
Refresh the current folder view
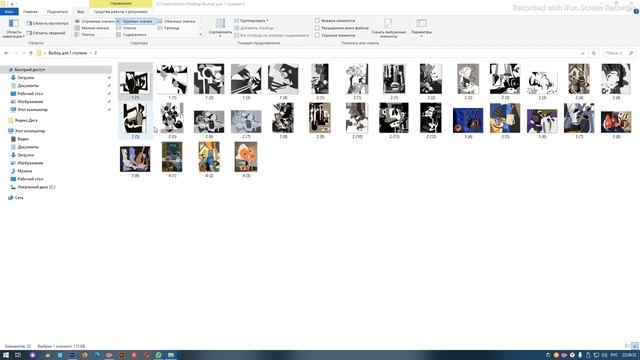coord(594,53)
